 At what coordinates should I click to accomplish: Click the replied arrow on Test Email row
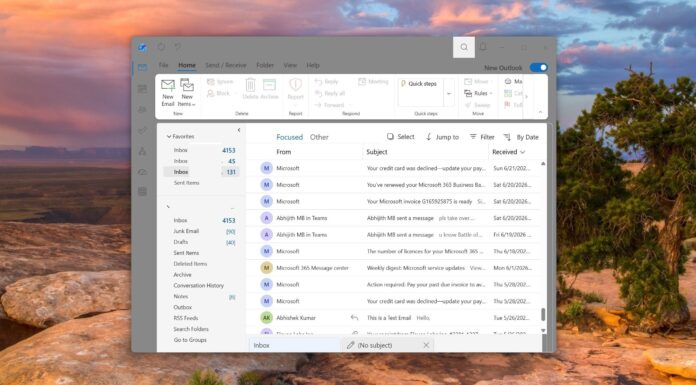click(x=354, y=318)
